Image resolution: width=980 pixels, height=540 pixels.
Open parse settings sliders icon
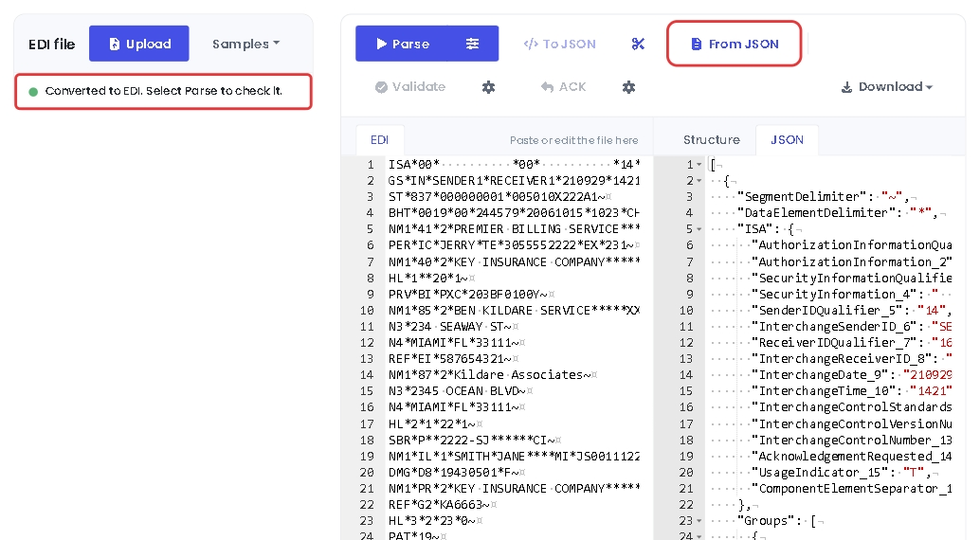click(473, 44)
